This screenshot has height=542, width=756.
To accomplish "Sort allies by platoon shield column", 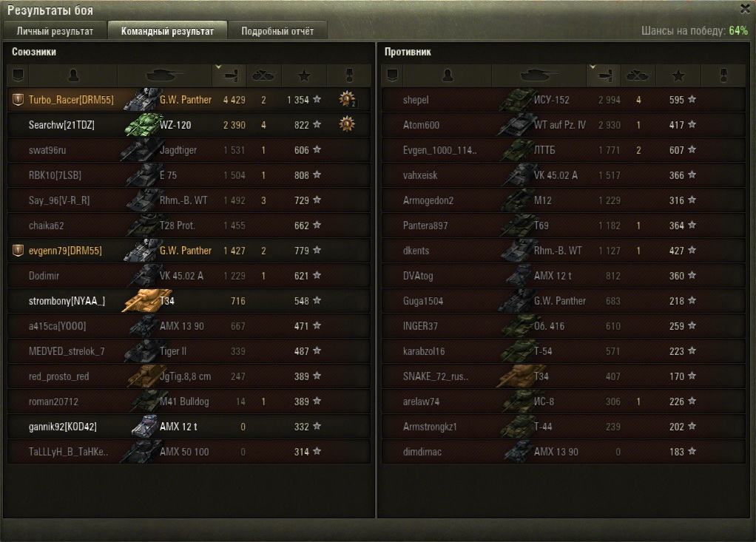I will [x=18, y=75].
